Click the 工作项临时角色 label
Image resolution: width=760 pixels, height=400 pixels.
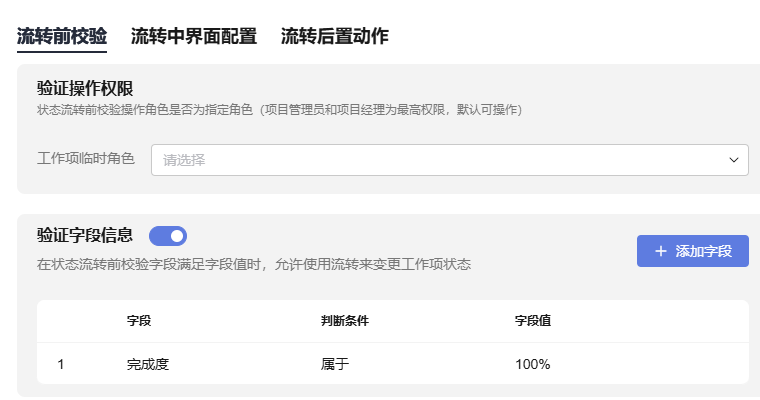(x=86, y=159)
